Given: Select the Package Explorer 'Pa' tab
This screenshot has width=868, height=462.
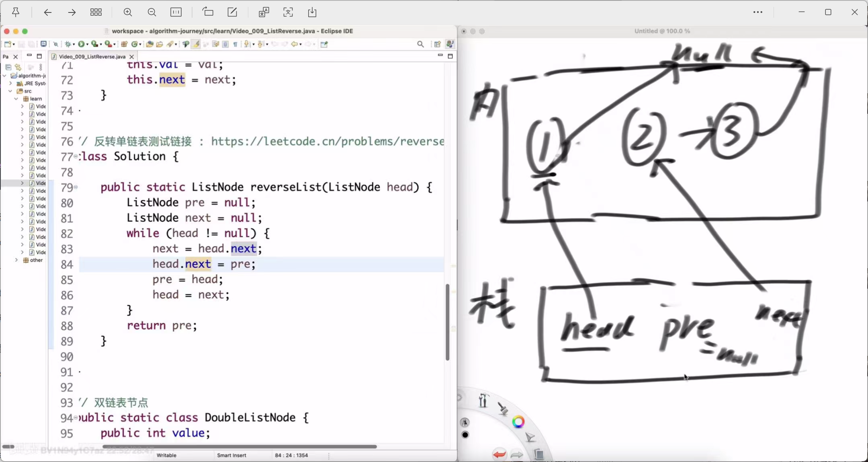Looking at the screenshot, I should [x=6, y=57].
